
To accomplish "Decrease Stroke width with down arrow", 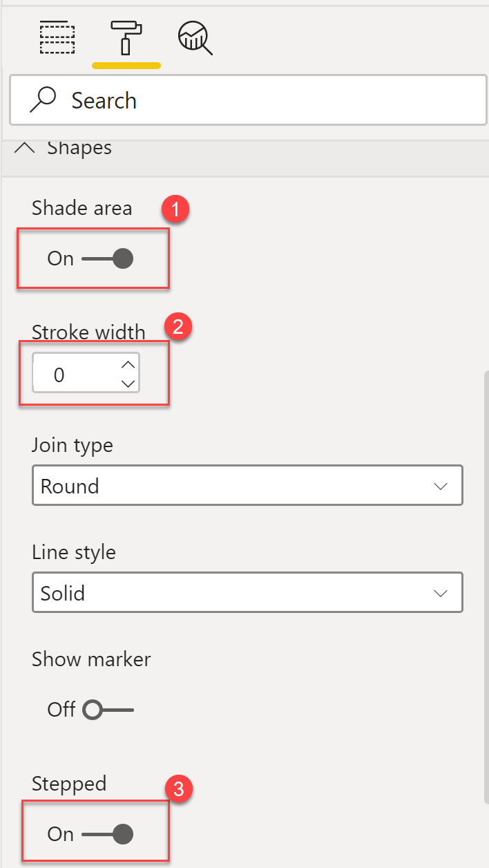I will click(128, 384).
